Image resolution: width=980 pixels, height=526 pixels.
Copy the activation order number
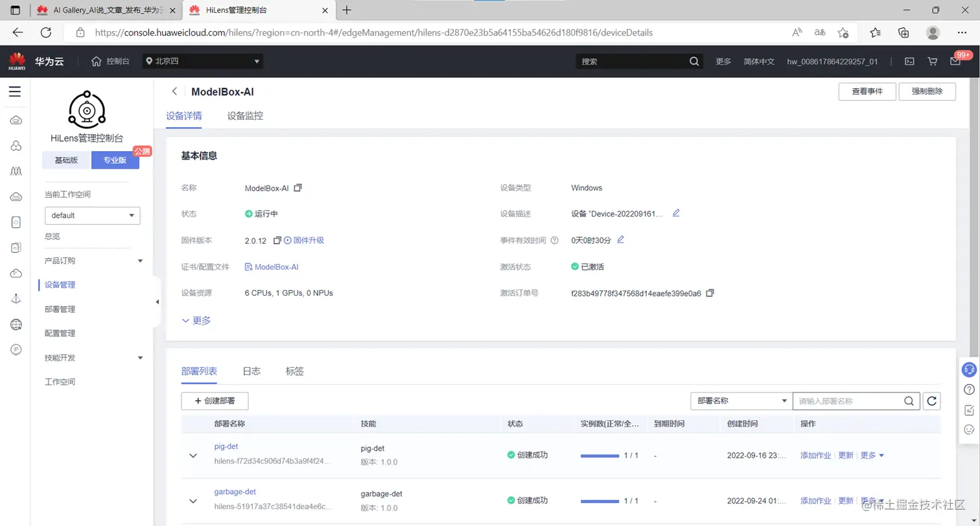(x=710, y=293)
